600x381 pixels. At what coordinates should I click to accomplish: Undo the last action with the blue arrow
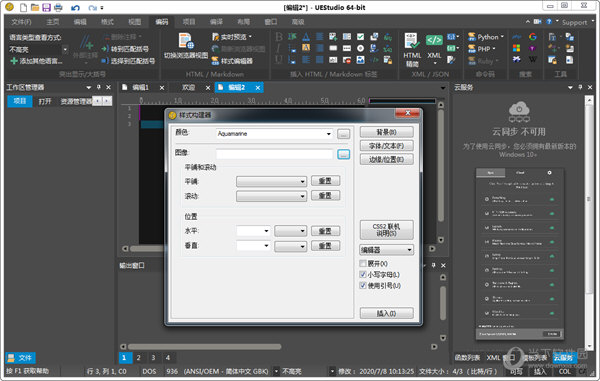pyautogui.click(x=75, y=8)
